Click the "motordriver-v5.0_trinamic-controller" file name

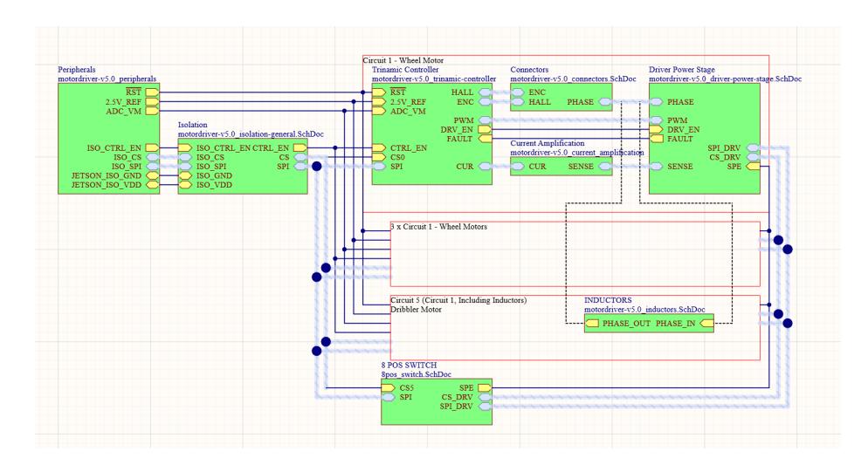[x=434, y=79]
